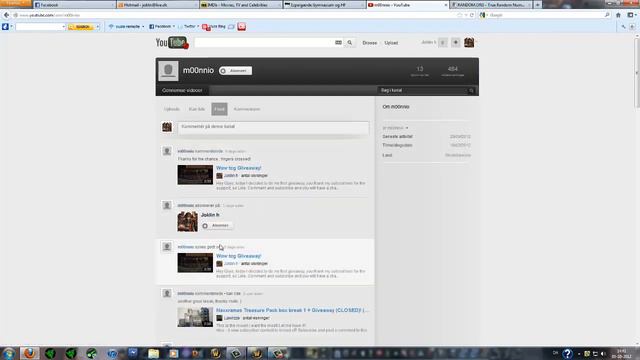Open the media player taskbar icon
Viewport: 640px width, 360px height.
(173, 353)
